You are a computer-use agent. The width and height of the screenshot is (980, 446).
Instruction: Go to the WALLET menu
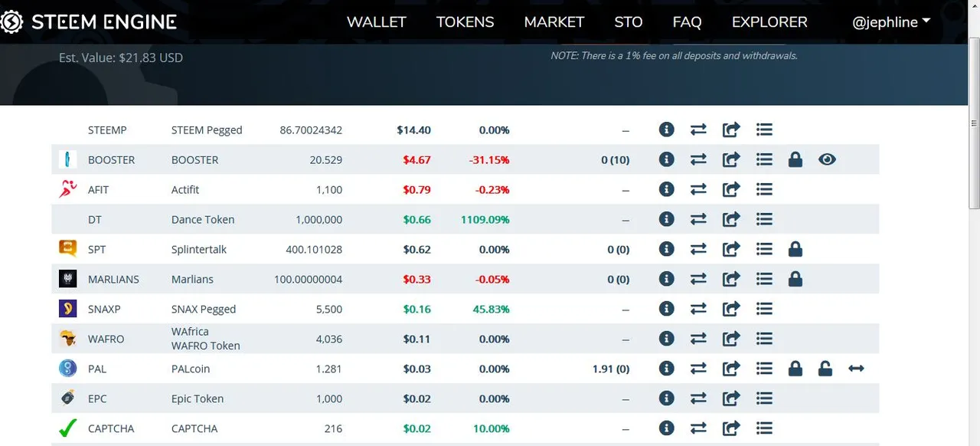coord(377,22)
